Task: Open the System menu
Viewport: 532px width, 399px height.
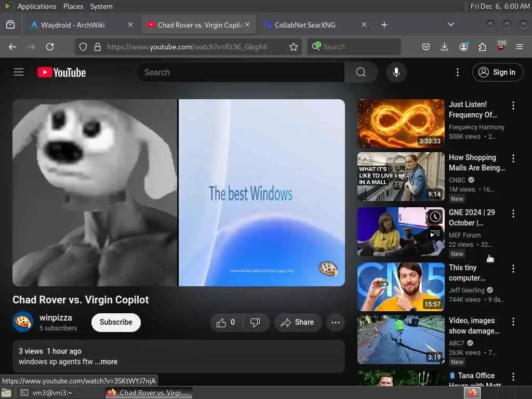Action: coord(101,6)
